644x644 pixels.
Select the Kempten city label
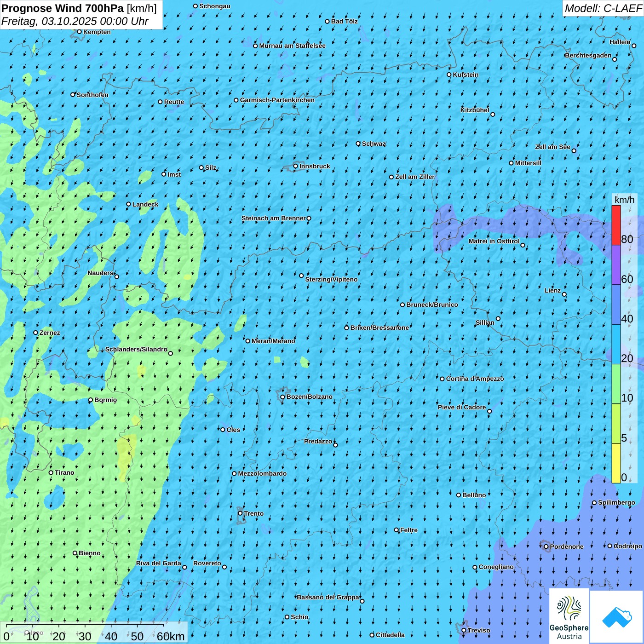click(x=97, y=32)
